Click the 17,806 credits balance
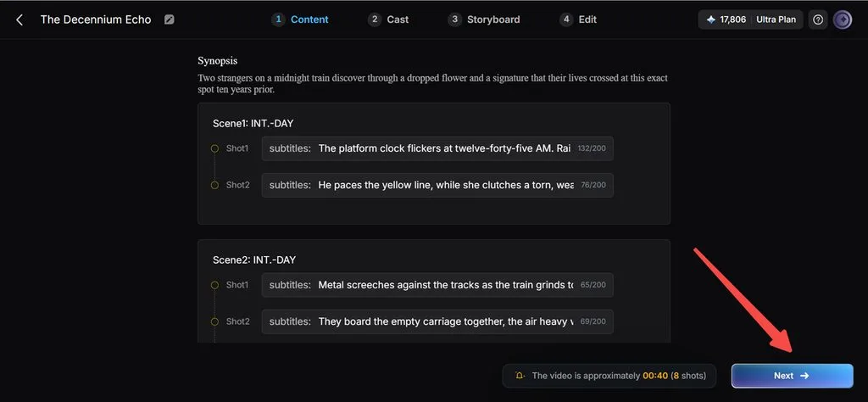Image resolution: width=868 pixels, height=402 pixels. [x=732, y=20]
